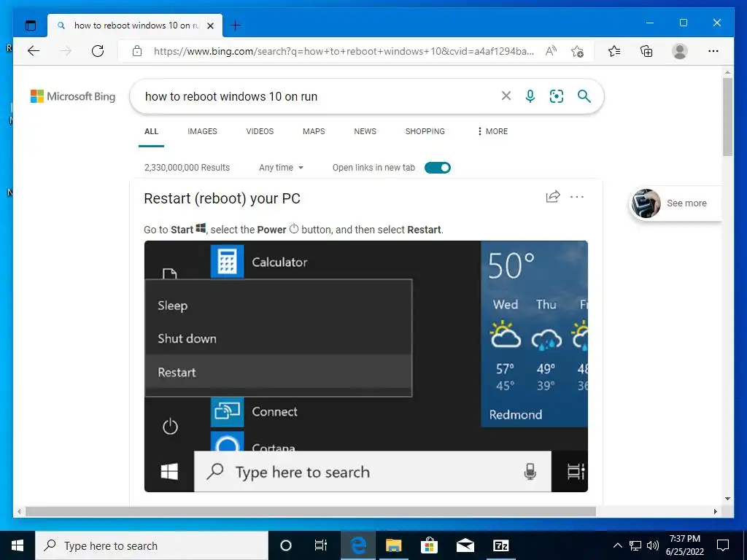Click the '2,330,000,000 Results' text
Viewport: 747px width, 560px height.
pyautogui.click(x=187, y=168)
